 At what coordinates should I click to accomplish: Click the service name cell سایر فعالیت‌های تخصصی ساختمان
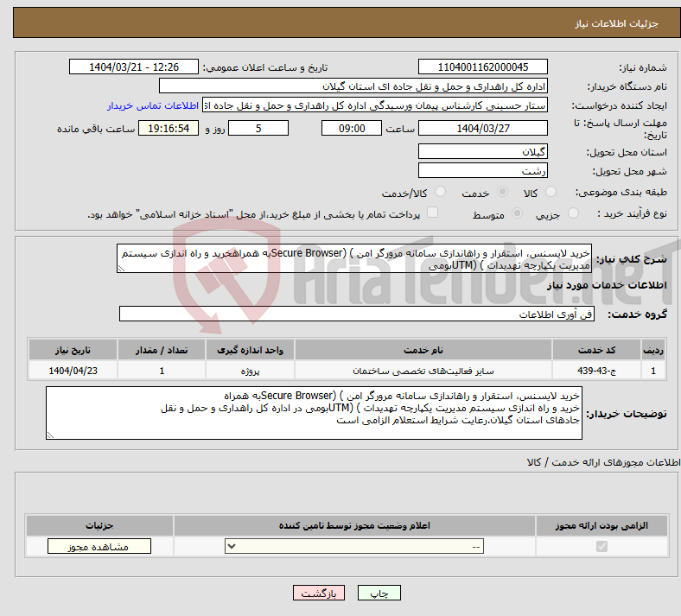click(423, 371)
